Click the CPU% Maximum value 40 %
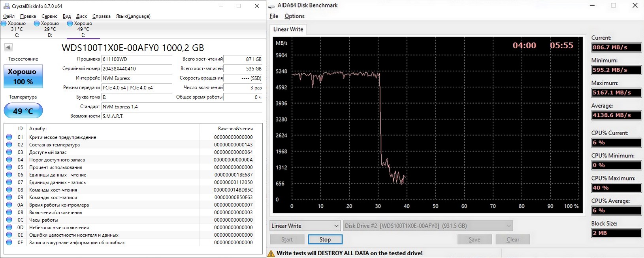 616,188
